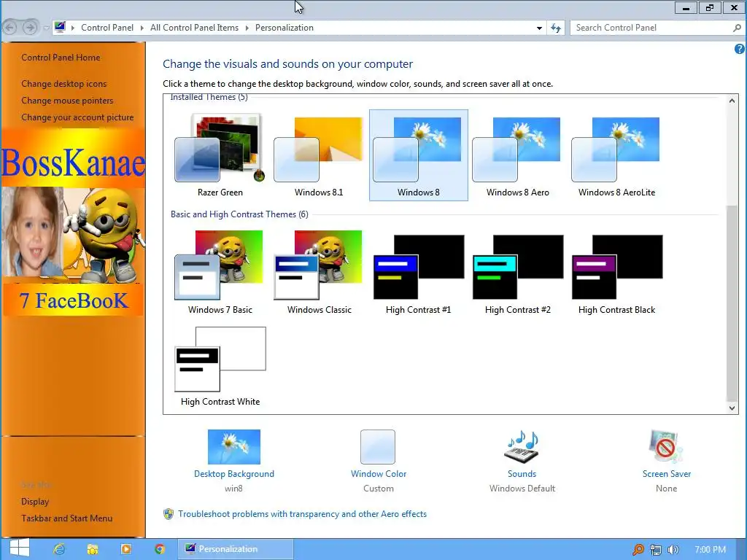This screenshot has width=747, height=560.
Task: Open File Explorer from the taskbar
Action: pyautogui.click(x=93, y=549)
